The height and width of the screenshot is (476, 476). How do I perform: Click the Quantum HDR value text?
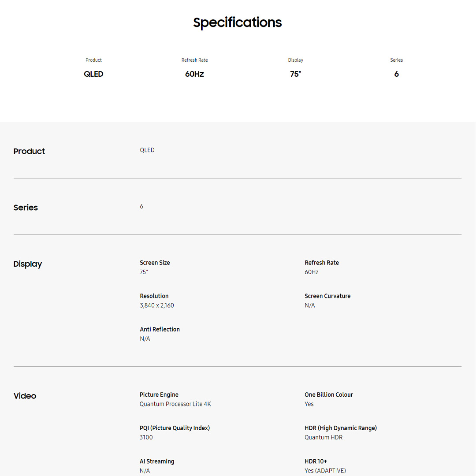[324, 438]
